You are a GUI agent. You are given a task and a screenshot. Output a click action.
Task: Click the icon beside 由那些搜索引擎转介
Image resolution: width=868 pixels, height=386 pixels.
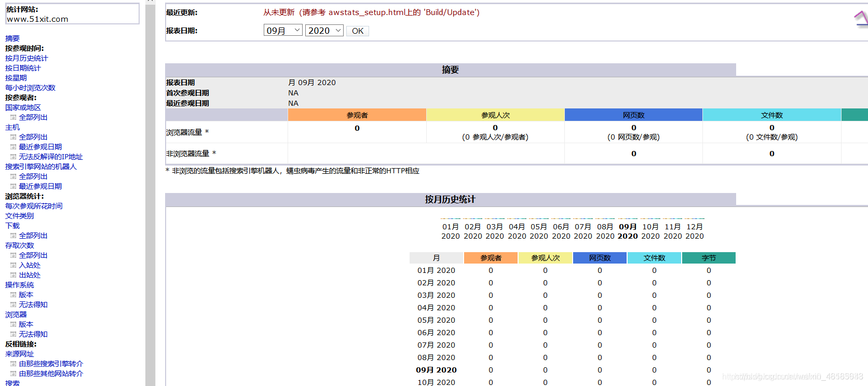(x=13, y=364)
